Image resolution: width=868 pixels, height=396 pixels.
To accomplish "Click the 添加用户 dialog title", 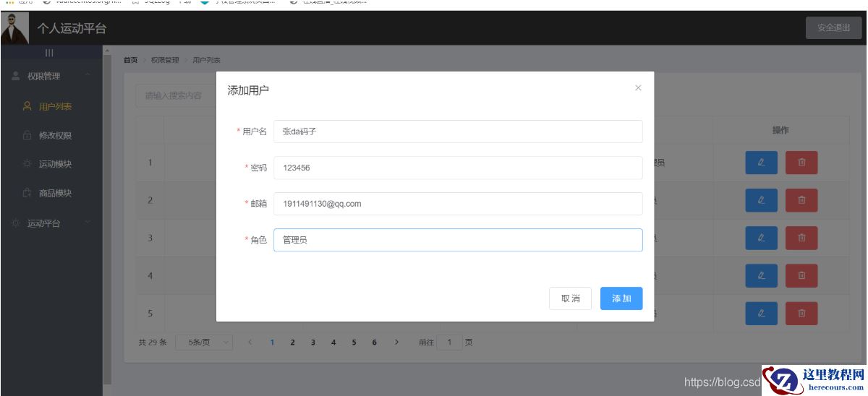I will click(x=249, y=90).
